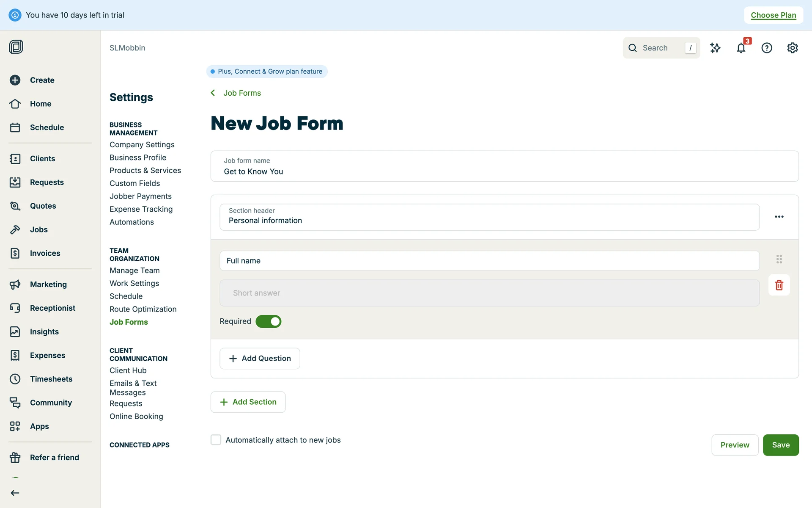Click the settings gear icon

point(793,48)
